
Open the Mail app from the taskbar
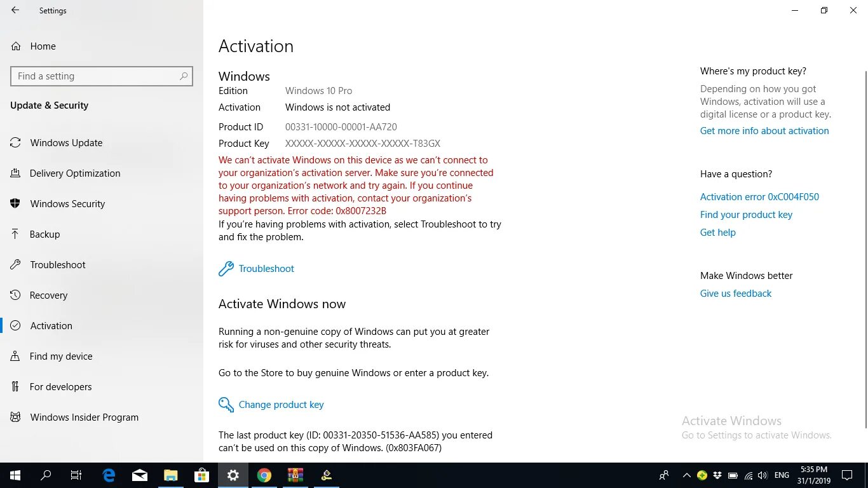[x=140, y=475]
